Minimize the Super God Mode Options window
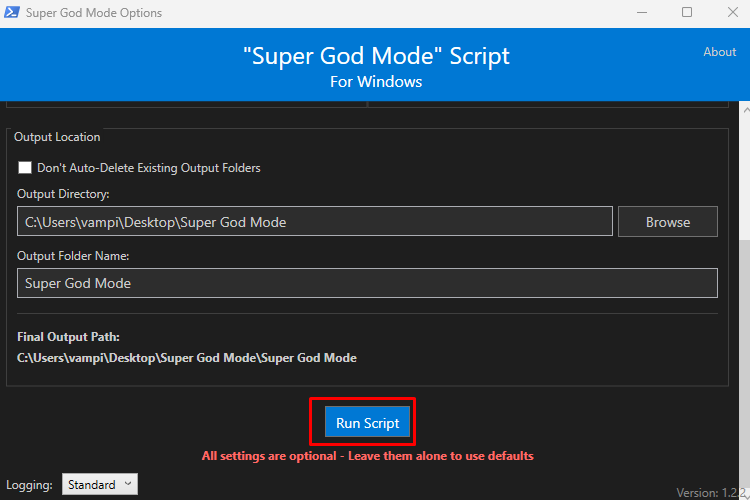 [x=642, y=12]
